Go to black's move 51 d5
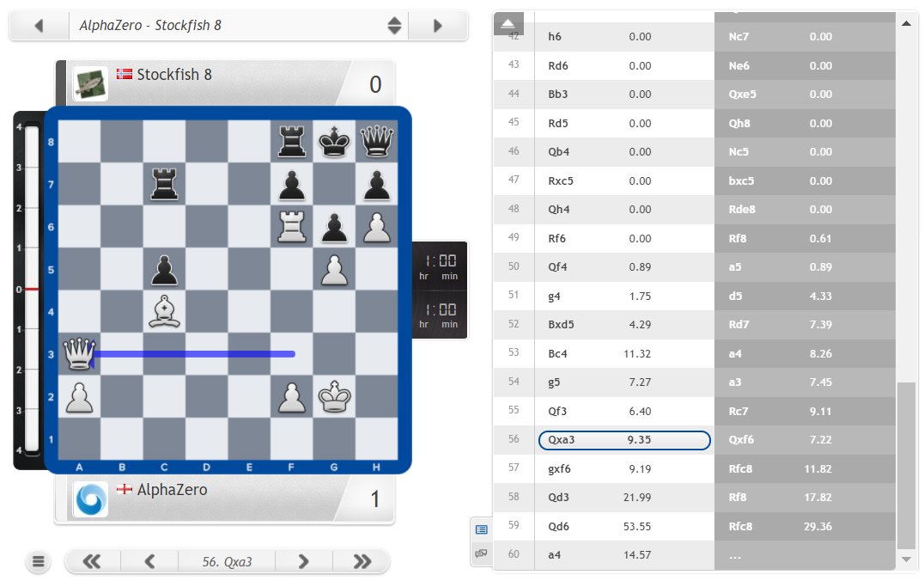 coord(805,297)
